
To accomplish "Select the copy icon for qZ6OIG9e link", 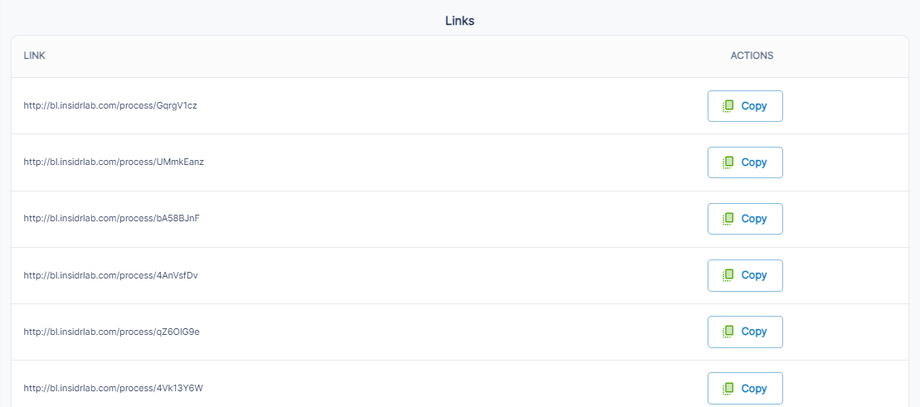I will (x=729, y=331).
